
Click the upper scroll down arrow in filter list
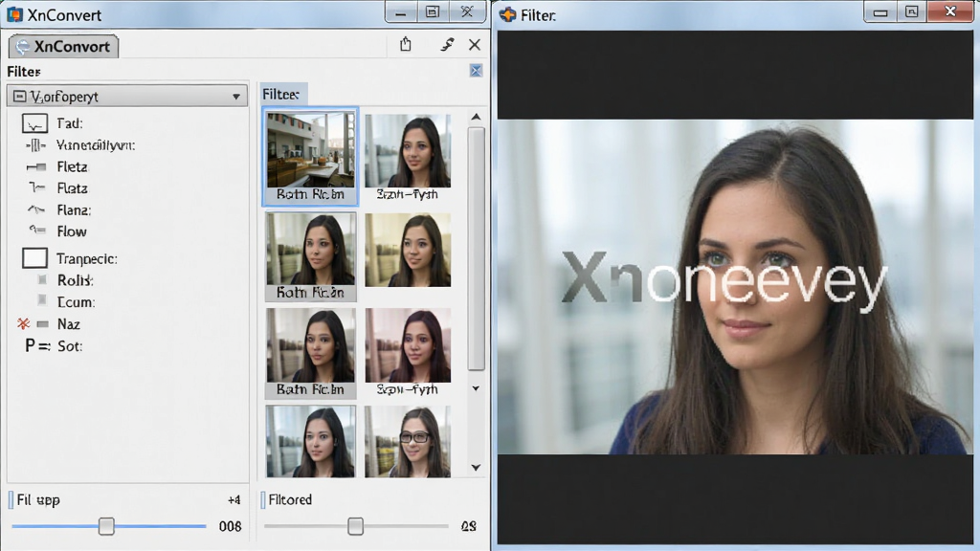pos(476,388)
